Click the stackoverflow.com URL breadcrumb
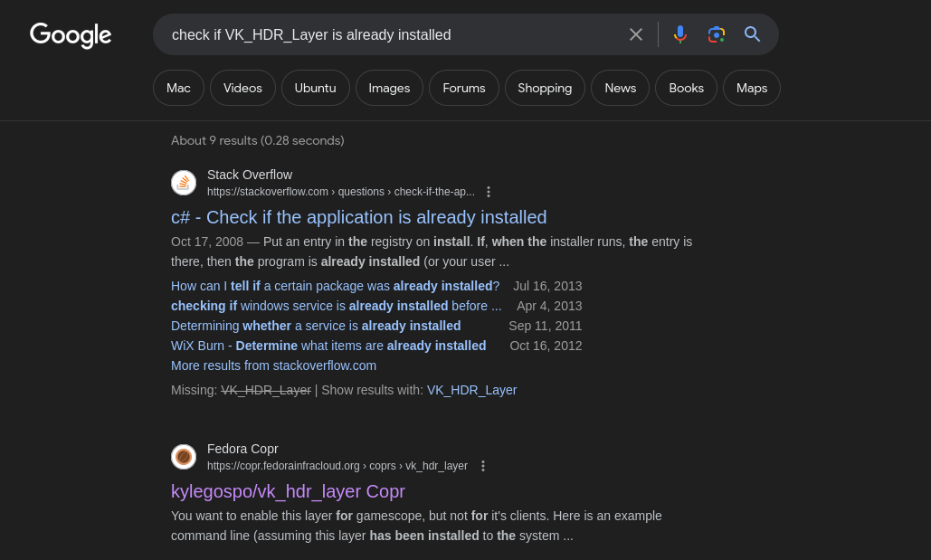Screen dimensions: 931x560 click(x=341, y=192)
